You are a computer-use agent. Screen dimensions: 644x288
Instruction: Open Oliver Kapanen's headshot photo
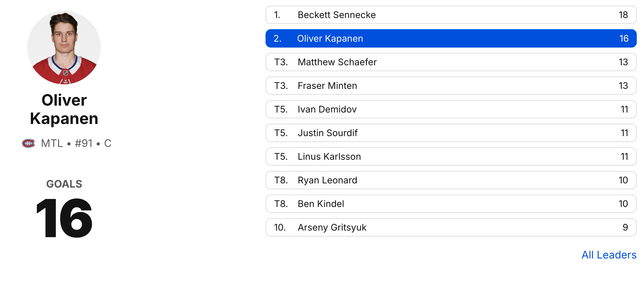(x=64, y=48)
